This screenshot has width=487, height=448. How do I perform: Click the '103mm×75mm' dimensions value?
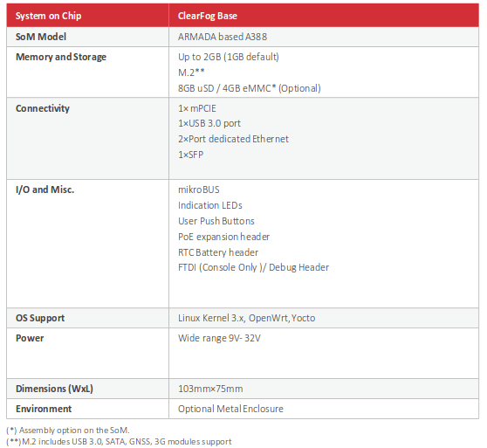(x=210, y=389)
